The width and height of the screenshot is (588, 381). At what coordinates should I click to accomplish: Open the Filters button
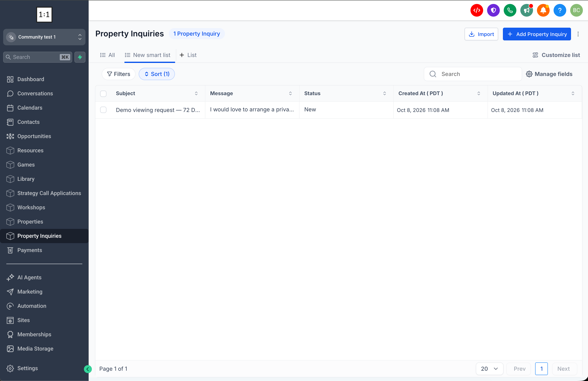118,74
